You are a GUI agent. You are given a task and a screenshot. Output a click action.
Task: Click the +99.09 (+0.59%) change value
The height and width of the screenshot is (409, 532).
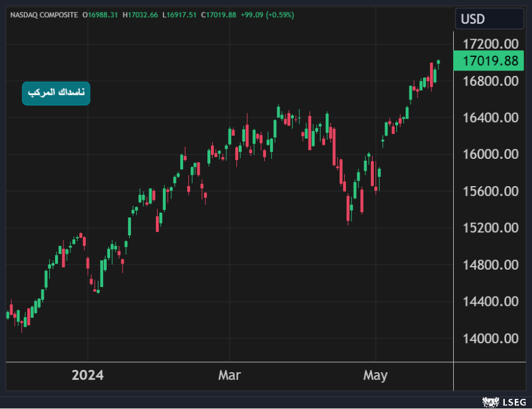(x=267, y=14)
